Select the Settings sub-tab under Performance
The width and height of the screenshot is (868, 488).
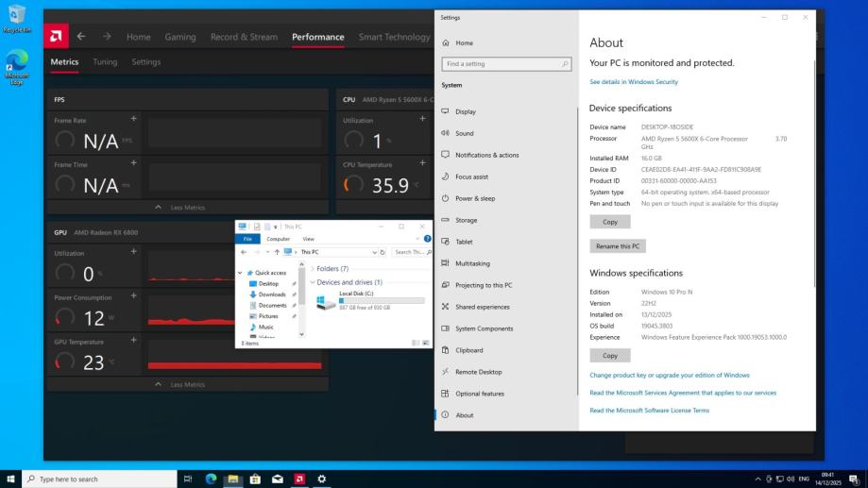click(146, 62)
